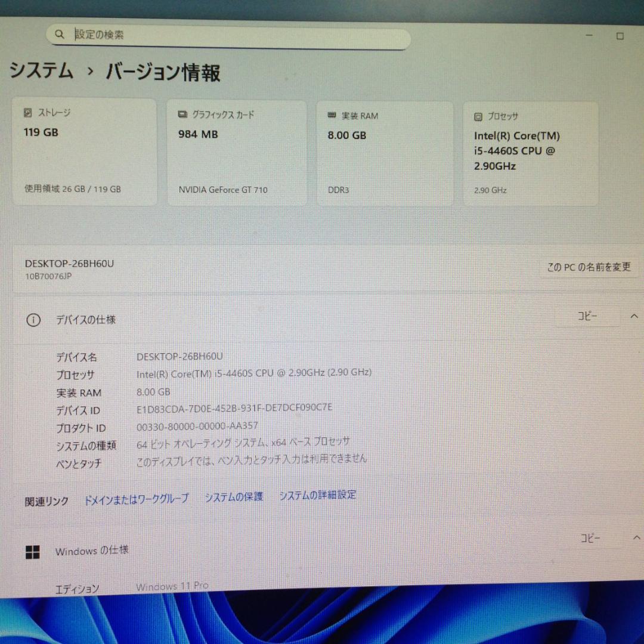Image resolution: width=644 pixels, height=644 pixels.
Task: Minimize the Settings window
Action: pos(589,35)
